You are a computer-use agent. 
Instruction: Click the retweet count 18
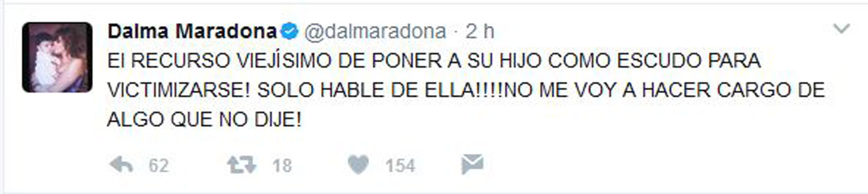tap(282, 166)
